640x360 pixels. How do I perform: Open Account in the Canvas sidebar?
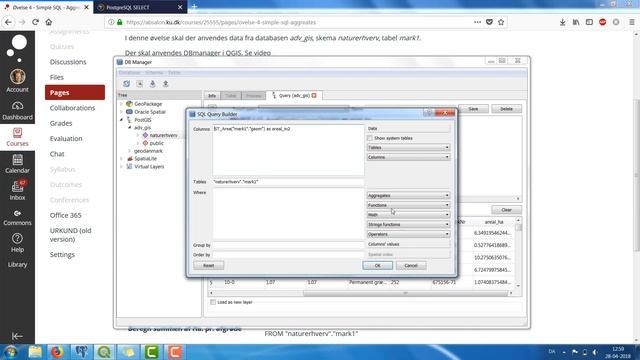click(17, 81)
